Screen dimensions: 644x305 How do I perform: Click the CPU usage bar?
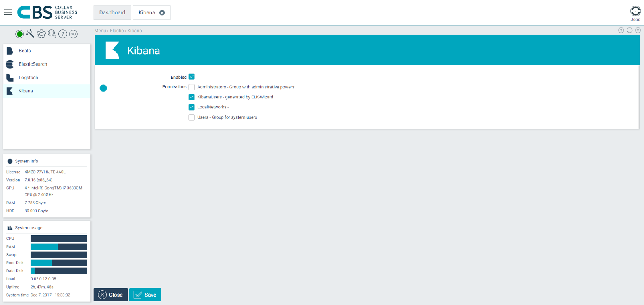click(x=59, y=239)
